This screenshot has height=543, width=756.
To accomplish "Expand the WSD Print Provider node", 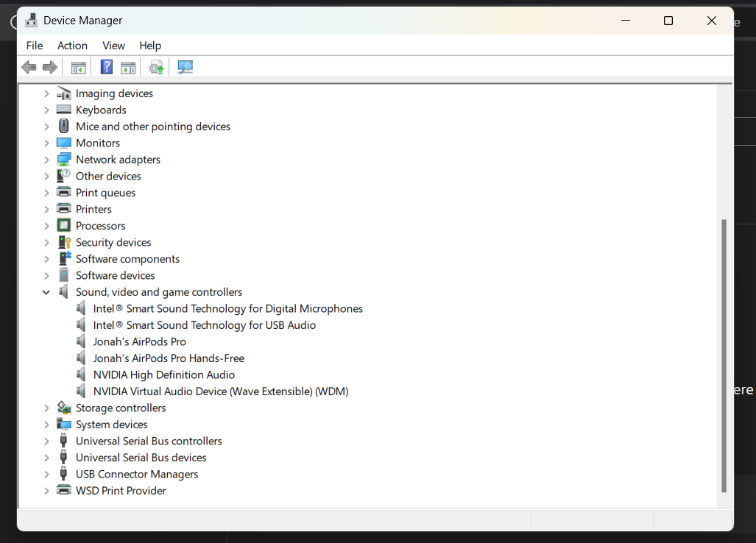I will (46, 491).
